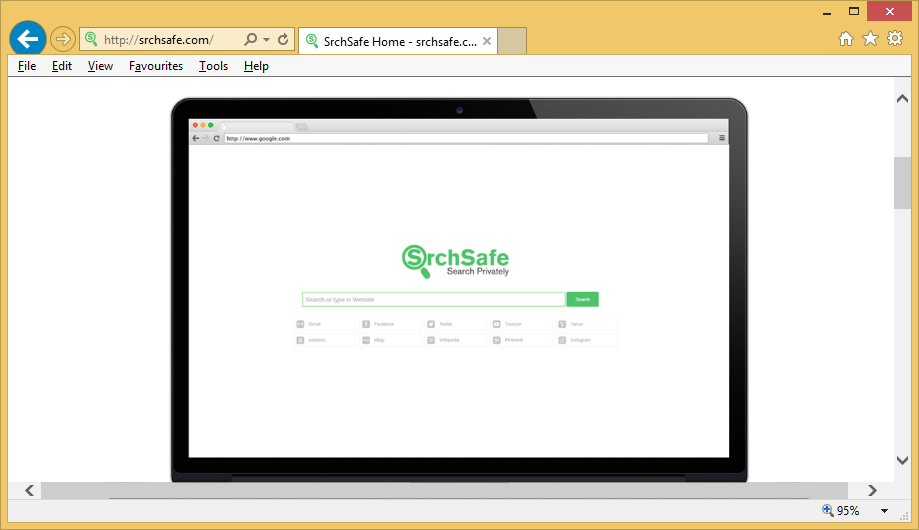Viewport: 919px width, 530px height.
Task: Go to the home page via house icon
Action: pos(846,39)
